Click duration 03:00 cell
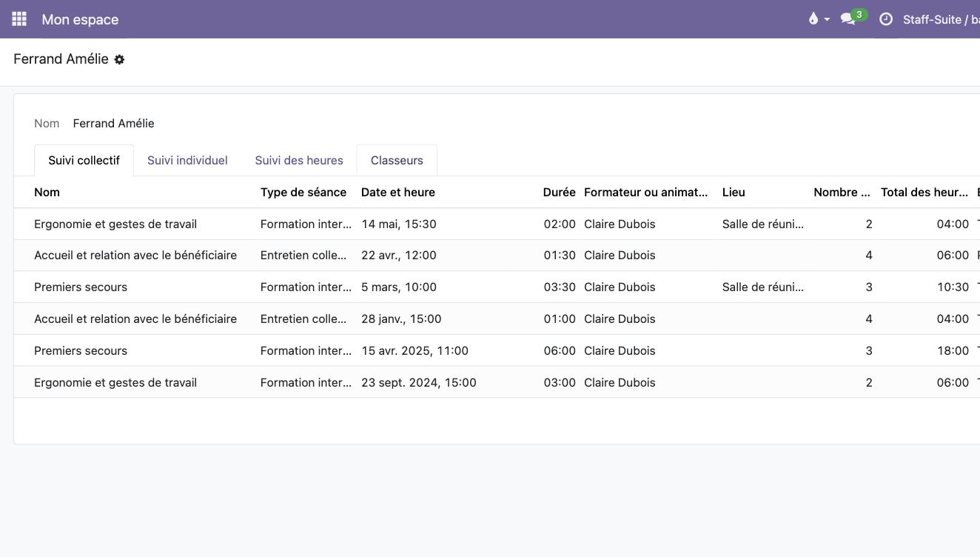980x557 pixels. coord(560,382)
